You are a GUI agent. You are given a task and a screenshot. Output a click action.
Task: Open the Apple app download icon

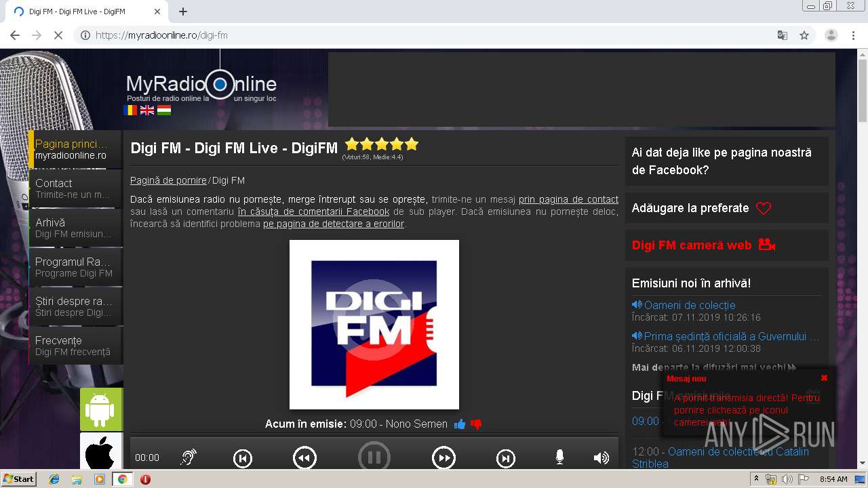tap(101, 451)
